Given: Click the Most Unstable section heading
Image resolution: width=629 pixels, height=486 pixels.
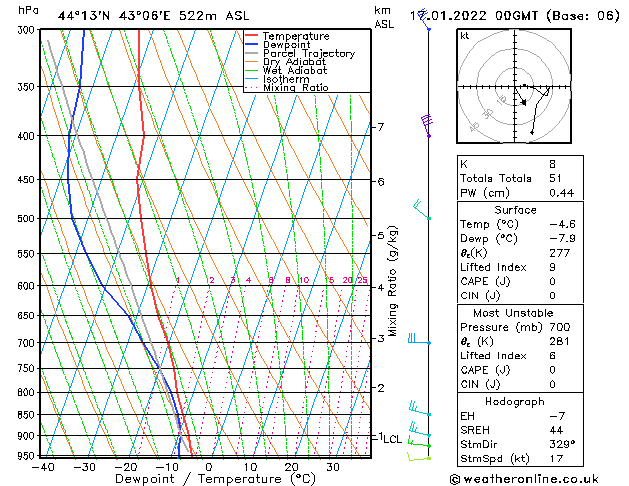Looking at the screenshot, I should (x=513, y=313).
